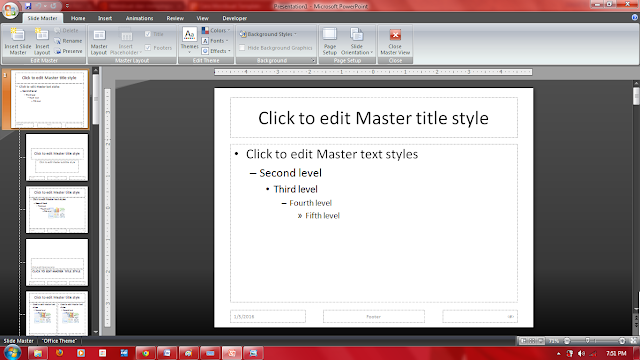Open the Master Layout tool
The image size is (640, 360).
point(99,42)
